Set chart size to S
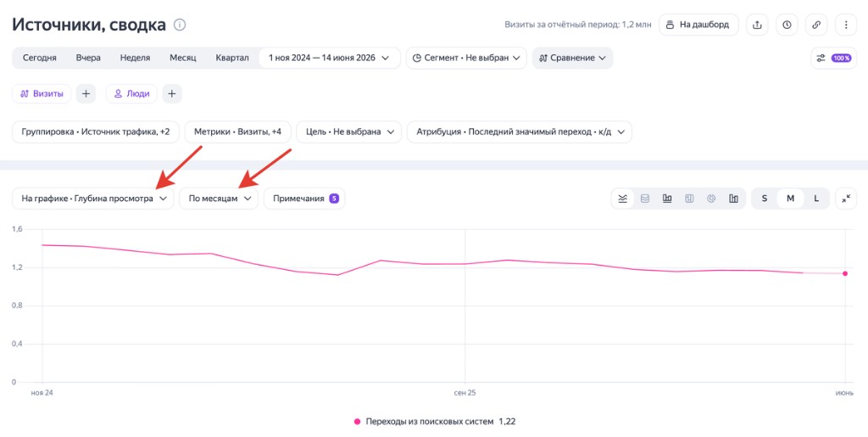The image size is (868, 437). [x=765, y=199]
